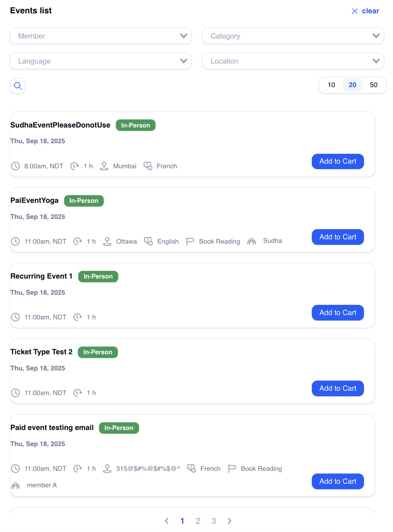Image resolution: width=393 pixels, height=532 pixels.
Task: Click the duration icon in Recurring Event 1
Action: point(78,317)
